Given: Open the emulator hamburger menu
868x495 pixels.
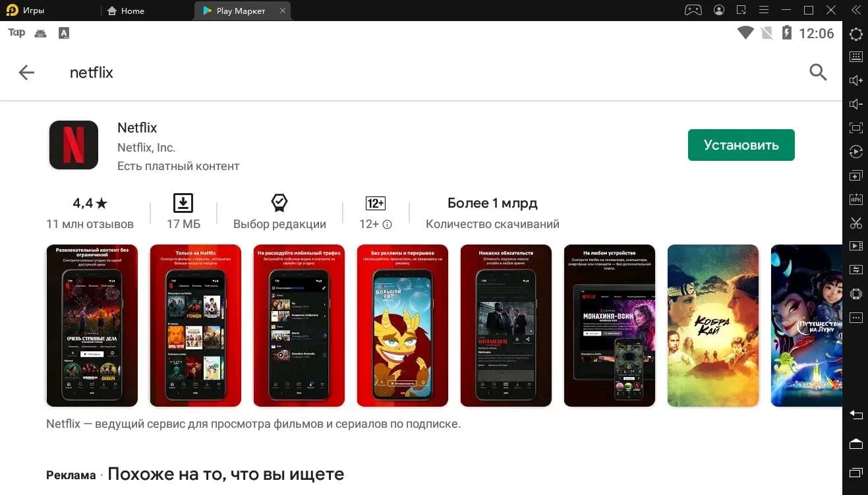Looking at the screenshot, I should click(764, 10).
